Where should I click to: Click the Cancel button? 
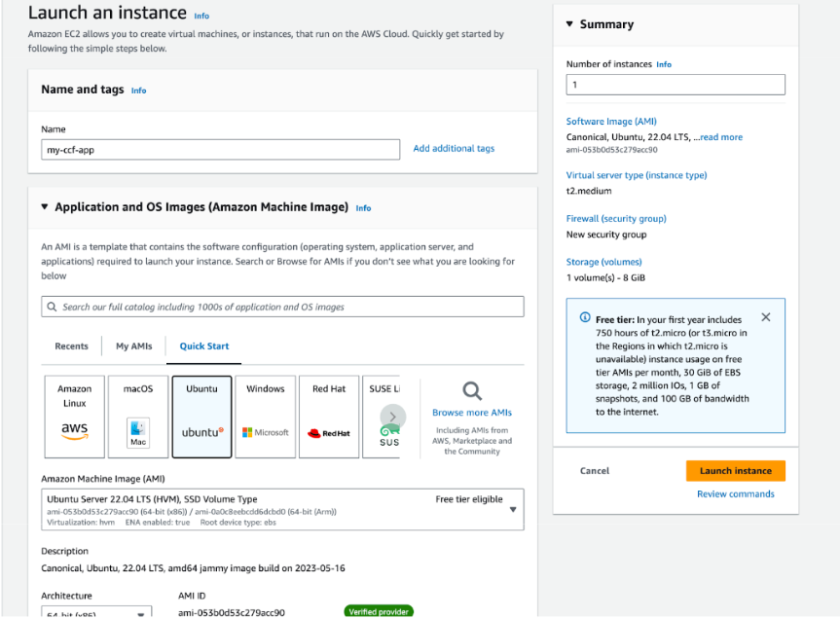click(x=595, y=471)
